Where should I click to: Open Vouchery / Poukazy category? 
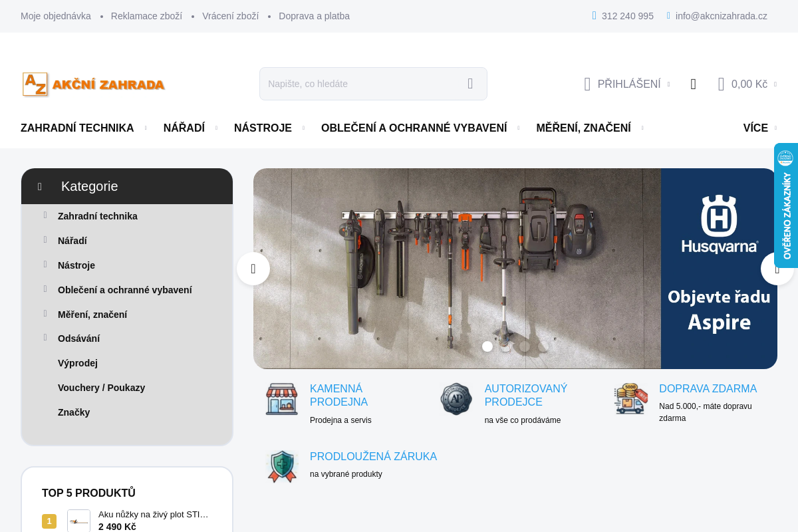pos(101,388)
